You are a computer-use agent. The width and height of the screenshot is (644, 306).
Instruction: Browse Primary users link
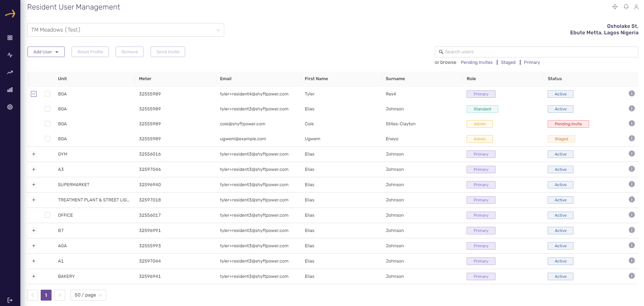[x=532, y=62]
